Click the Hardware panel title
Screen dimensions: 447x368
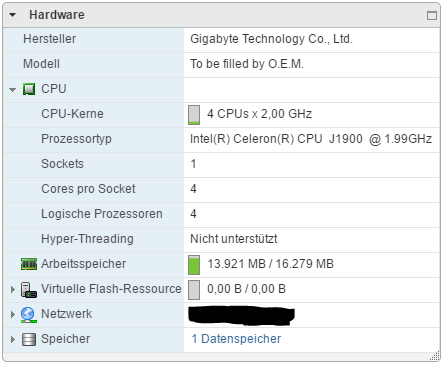click(57, 15)
